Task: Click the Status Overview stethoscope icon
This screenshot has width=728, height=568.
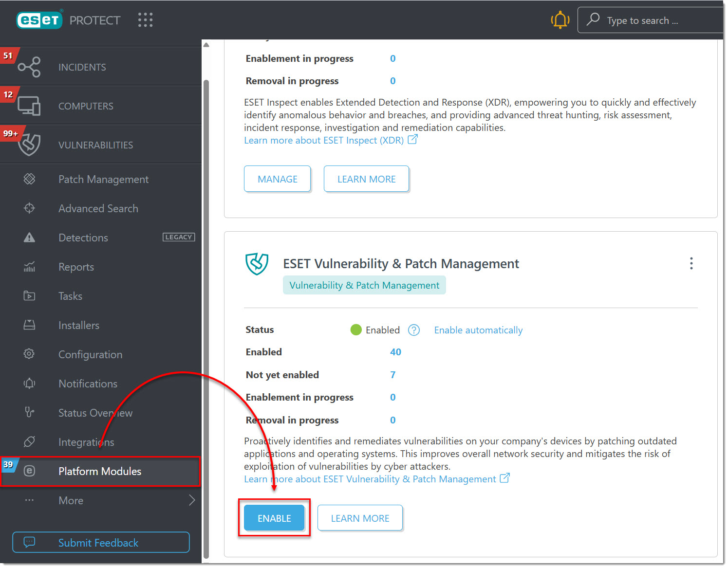Action: pos(29,413)
